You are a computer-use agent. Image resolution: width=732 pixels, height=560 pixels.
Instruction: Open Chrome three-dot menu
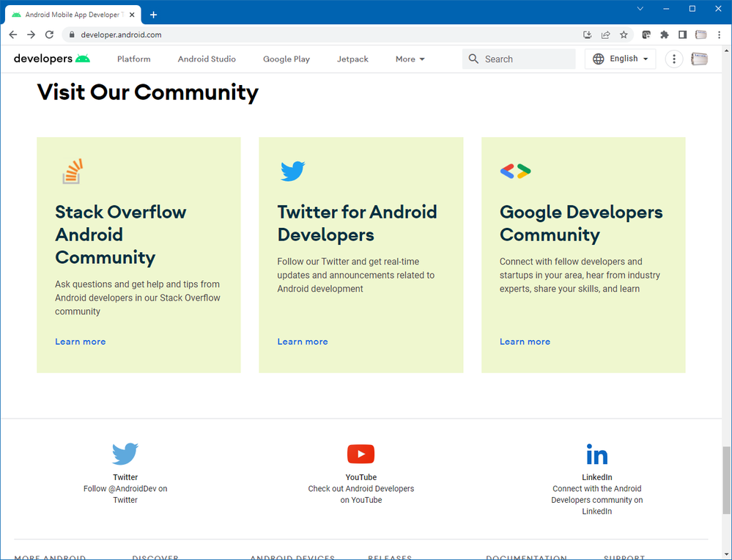click(719, 34)
